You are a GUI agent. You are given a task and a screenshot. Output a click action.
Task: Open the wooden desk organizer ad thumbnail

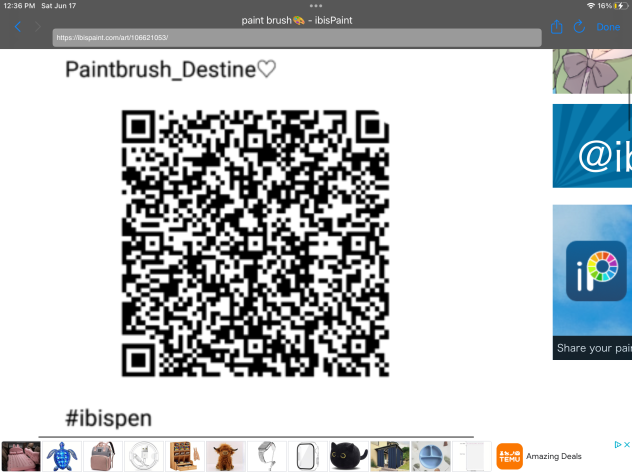tap(185, 456)
